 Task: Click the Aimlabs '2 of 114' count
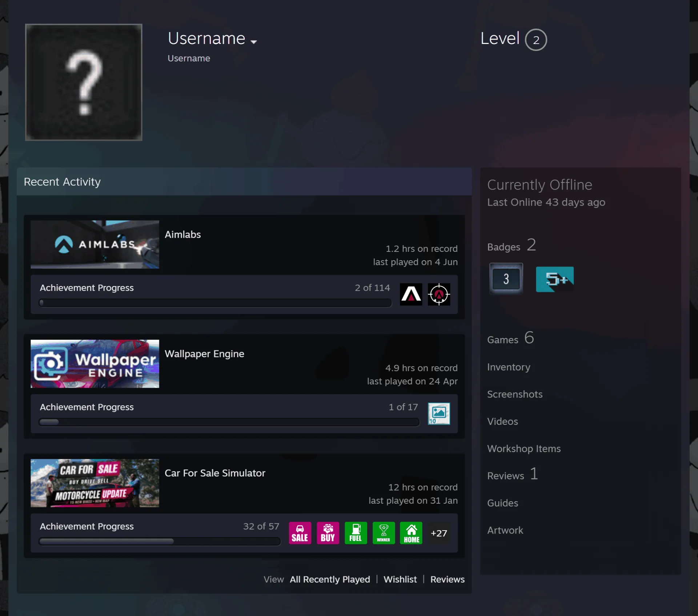click(372, 288)
